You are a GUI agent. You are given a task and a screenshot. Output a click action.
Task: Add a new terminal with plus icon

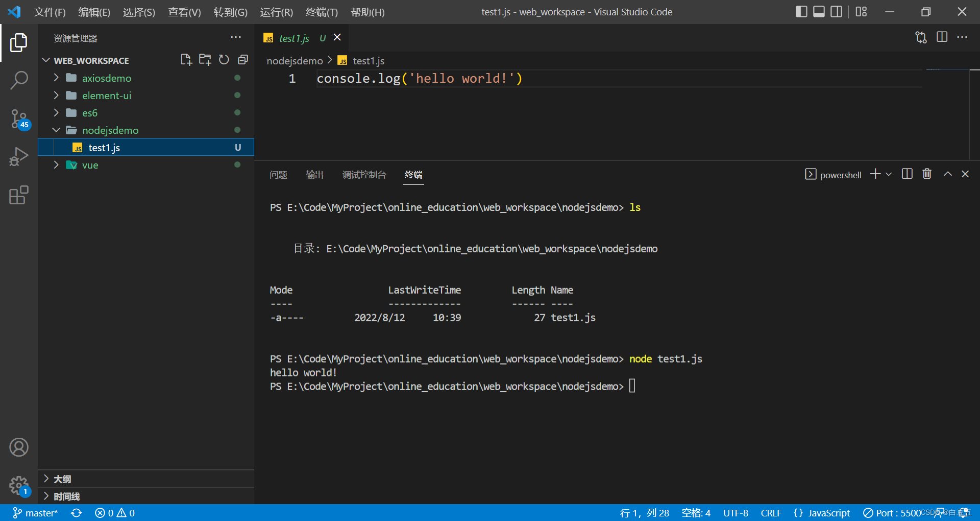pyautogui.click(x=875, y=174)
